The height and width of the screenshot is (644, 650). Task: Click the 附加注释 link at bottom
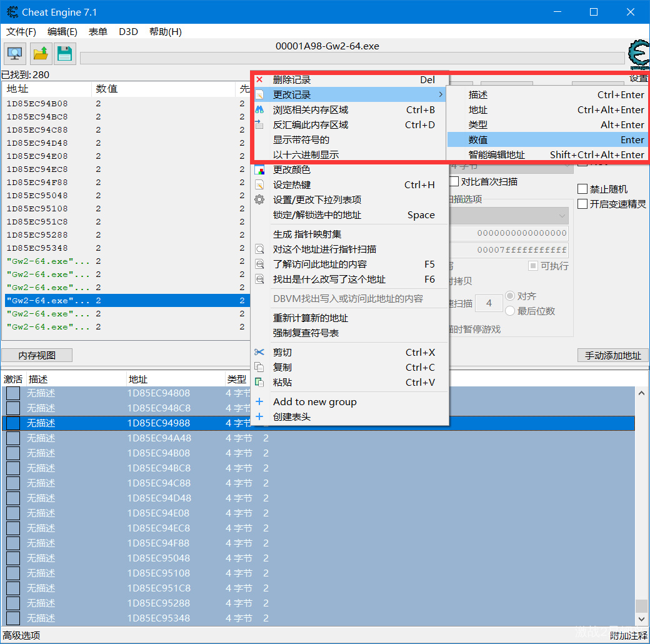pyautogui.click(x=629, y=635)
